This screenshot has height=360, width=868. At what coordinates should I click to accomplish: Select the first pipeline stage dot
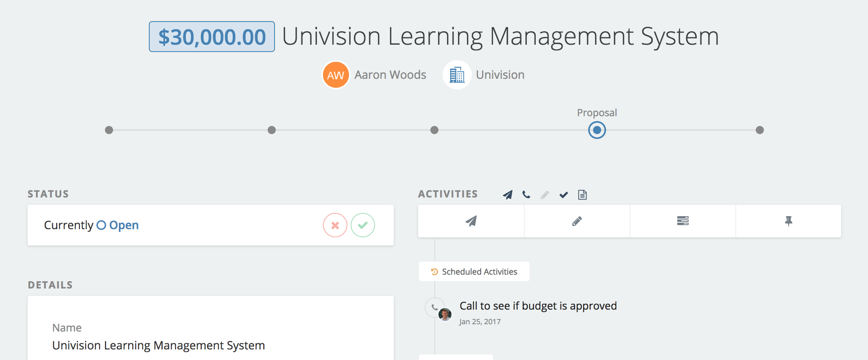[109, 130]
